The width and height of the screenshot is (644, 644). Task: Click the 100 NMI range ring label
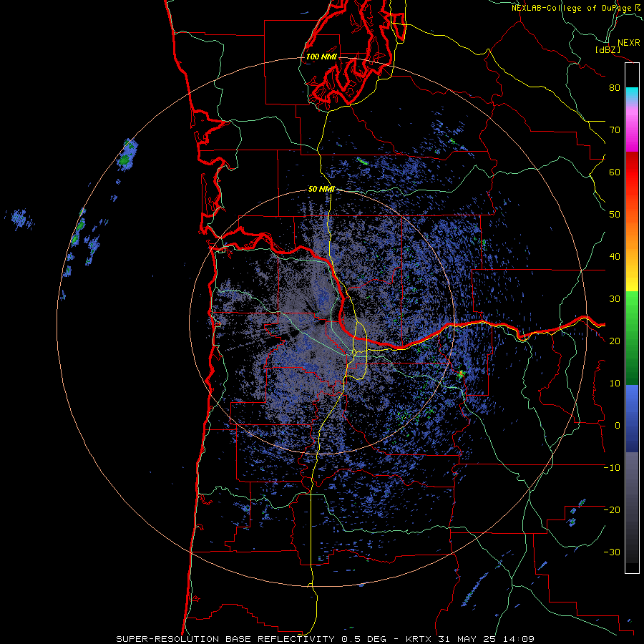click(321, 57)
